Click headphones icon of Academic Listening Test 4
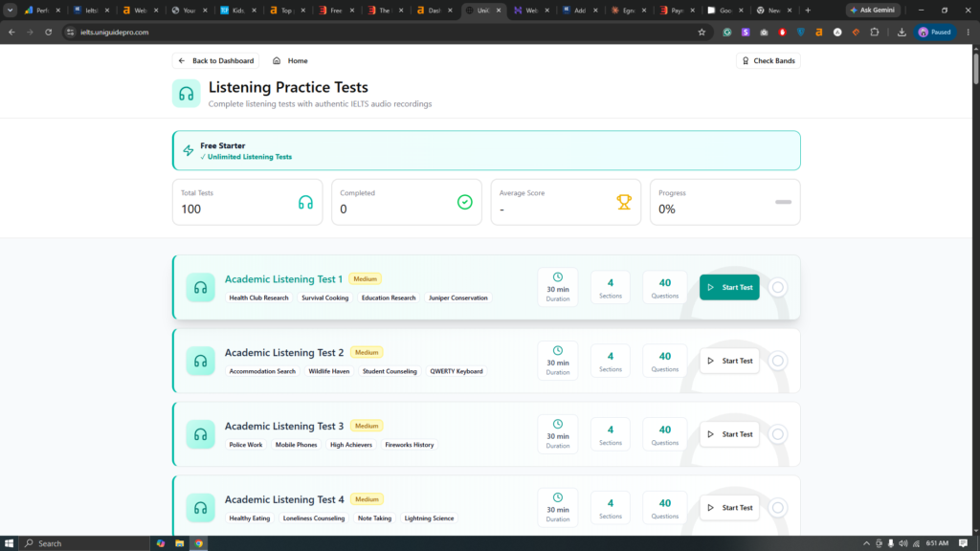 click(201, 508)
